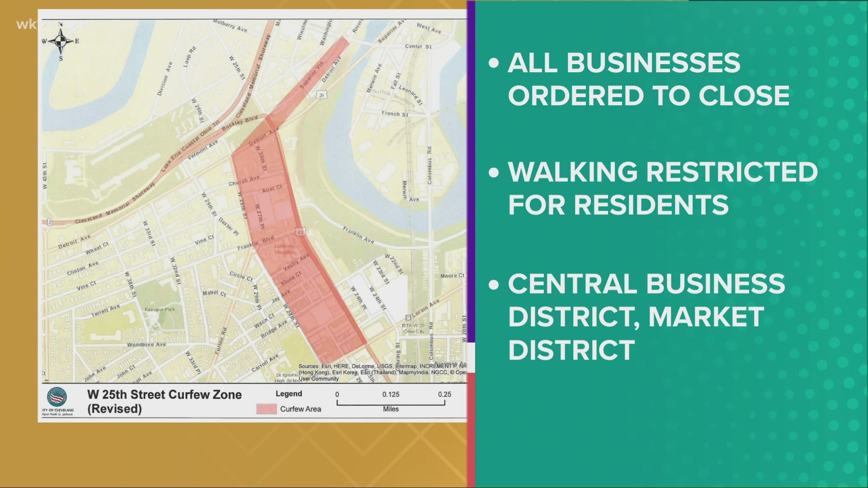Click the '(Revised)' subtitle text
Viewport: 868px width, 488px height.
114,409
